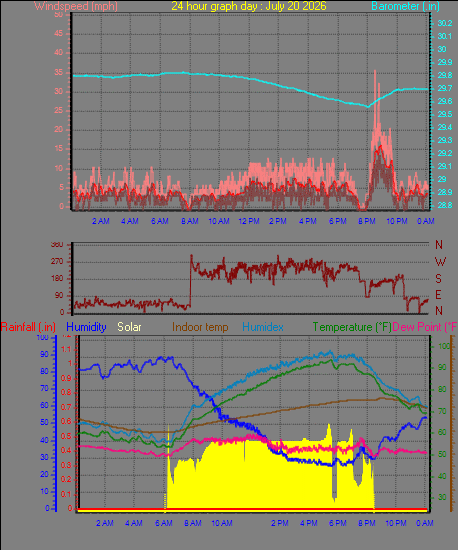
Task: Click the barometer minimum point near 8 PM
Action: point(368,107)
